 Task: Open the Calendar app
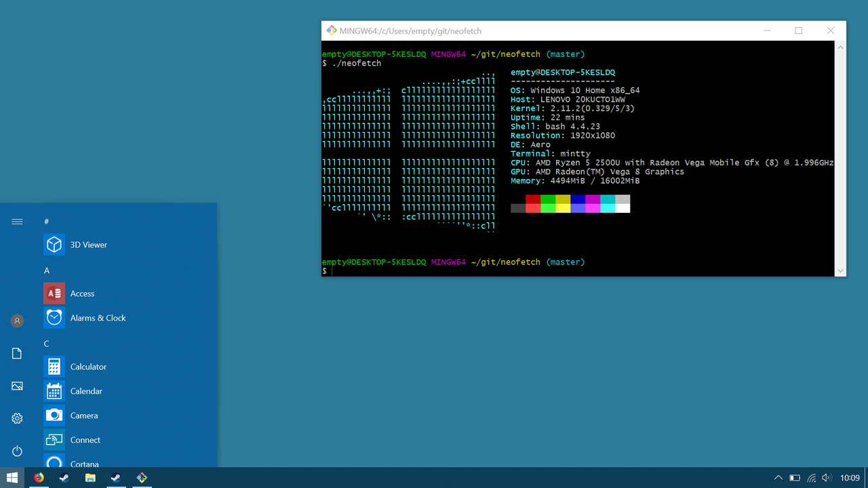point(85,391)
